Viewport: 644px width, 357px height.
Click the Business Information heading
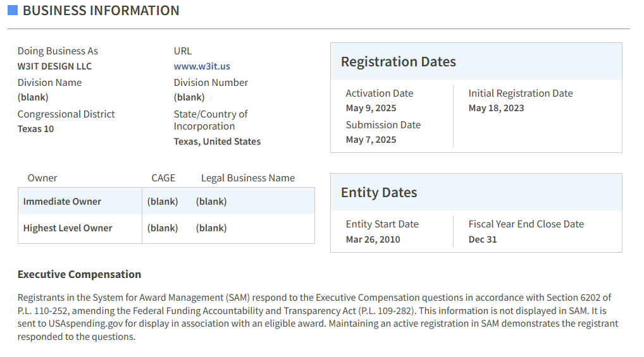101,11
